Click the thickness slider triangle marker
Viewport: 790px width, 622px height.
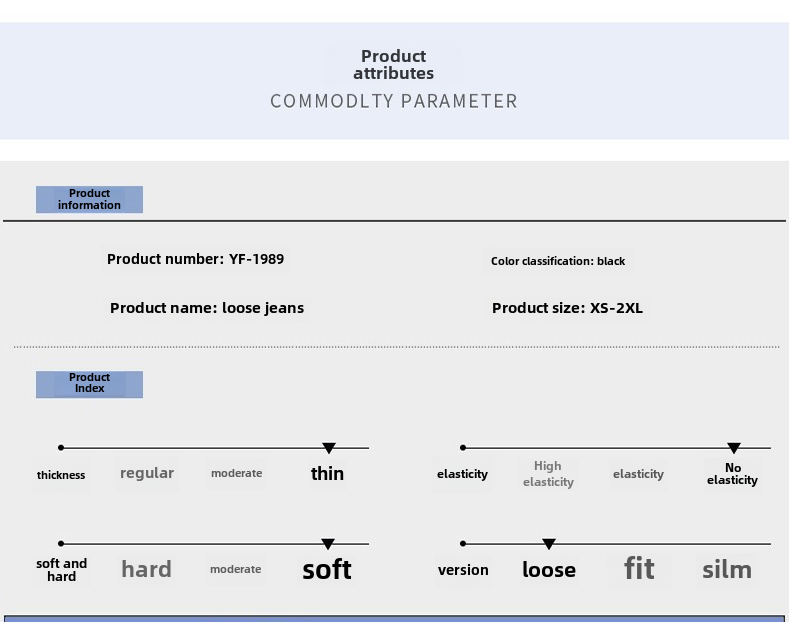click(329, 448)
